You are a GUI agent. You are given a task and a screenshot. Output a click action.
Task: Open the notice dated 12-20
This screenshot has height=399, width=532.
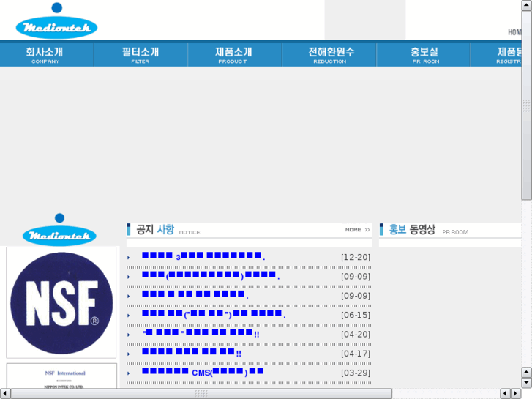pyautogui.click(x=203, y=256)
